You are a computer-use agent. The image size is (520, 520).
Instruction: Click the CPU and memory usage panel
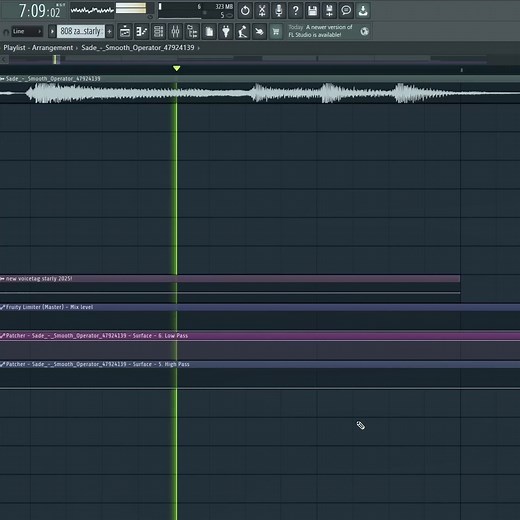[x=196, y=11]
